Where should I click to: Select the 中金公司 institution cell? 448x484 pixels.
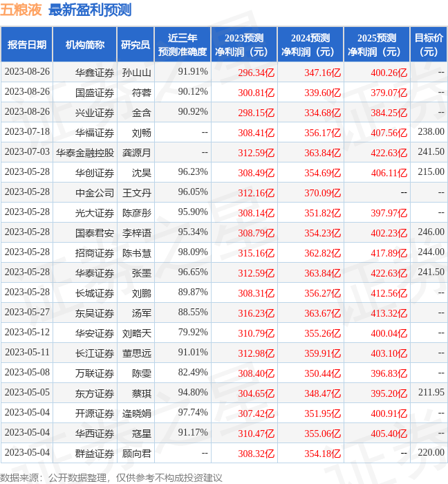[95, 192]
